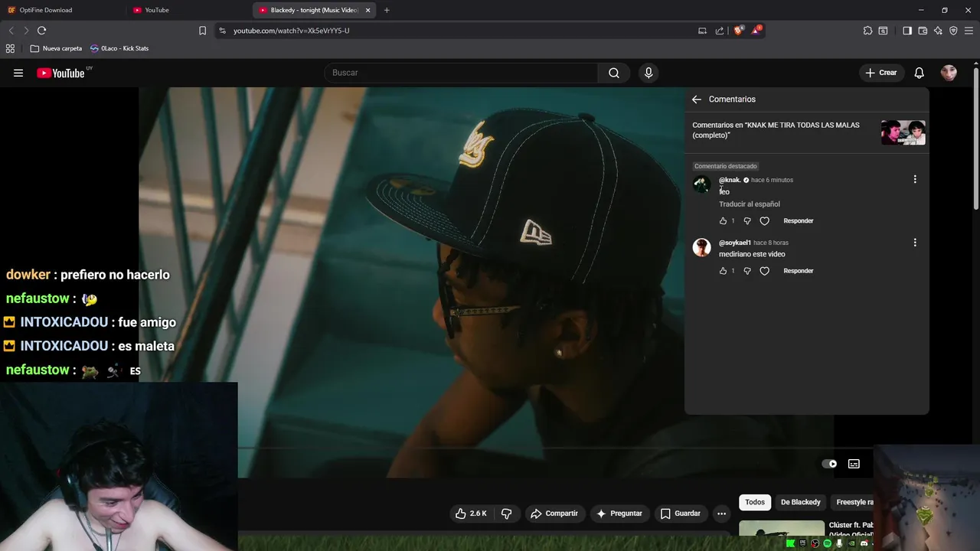The image size is (980, 551).
Task: Open the Brave Rewards triangle icon
Action: (756, 31)
